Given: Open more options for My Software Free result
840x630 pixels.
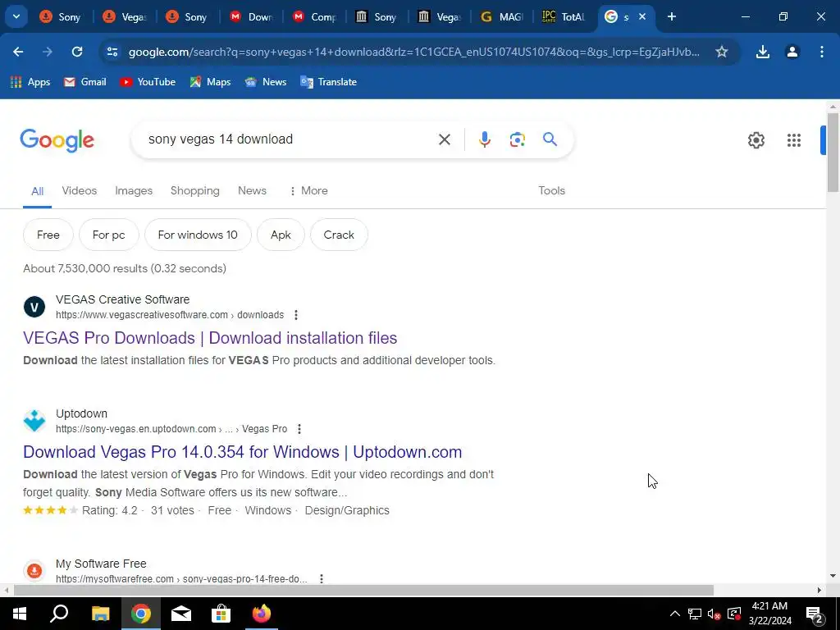Looking at the screenshot, I should tap(322, 579).
